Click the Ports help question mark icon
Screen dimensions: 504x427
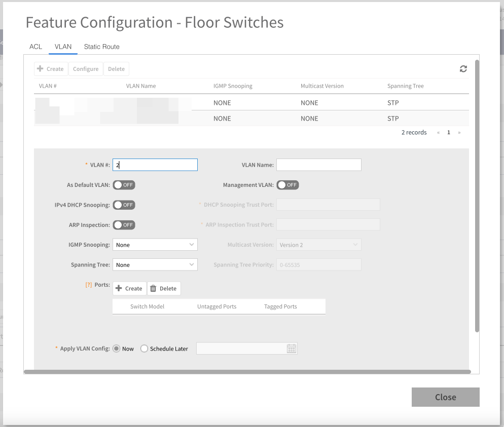pos(88,285)
